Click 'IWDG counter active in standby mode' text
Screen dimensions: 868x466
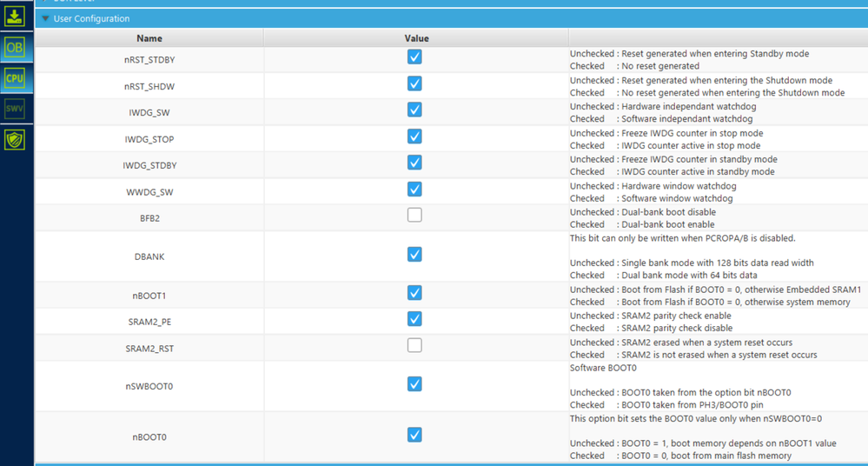pos(698,172)
